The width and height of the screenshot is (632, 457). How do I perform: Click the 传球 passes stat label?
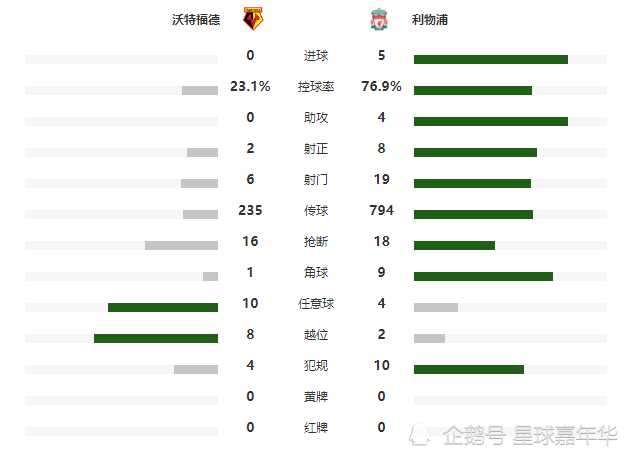(x=316, y=211)
